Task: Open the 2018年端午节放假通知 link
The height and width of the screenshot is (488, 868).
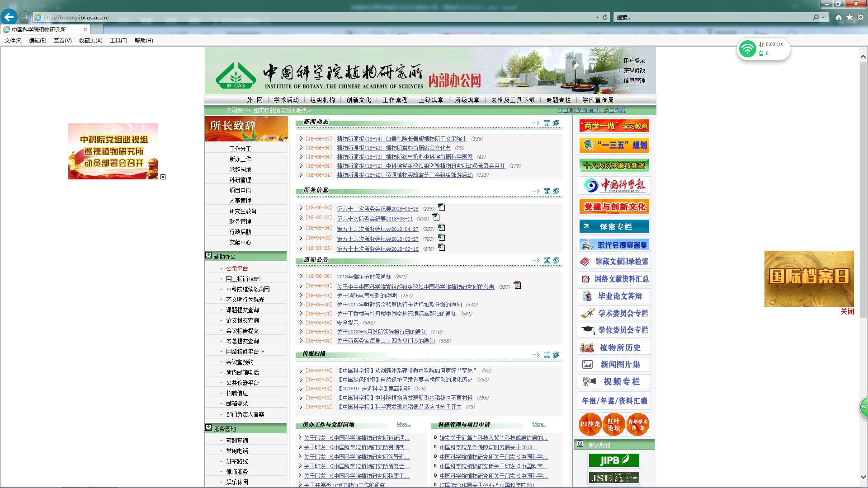Action: tap(364, 277)
